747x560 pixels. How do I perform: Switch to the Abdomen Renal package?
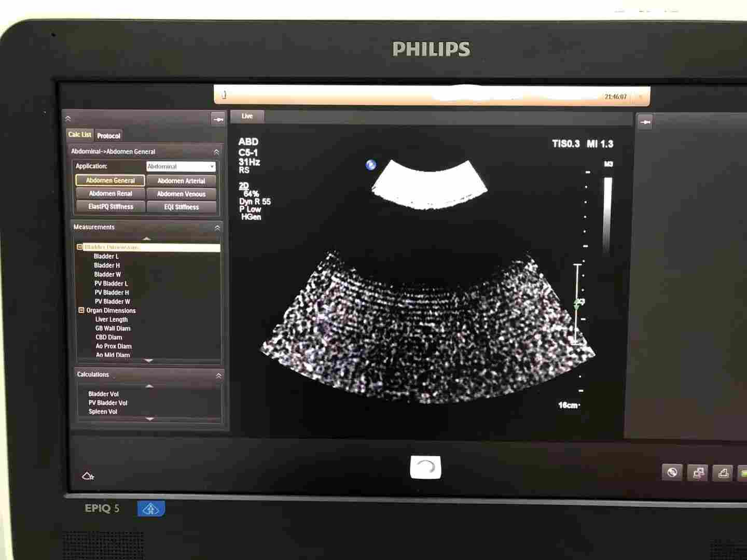click(x=110, y=193)
